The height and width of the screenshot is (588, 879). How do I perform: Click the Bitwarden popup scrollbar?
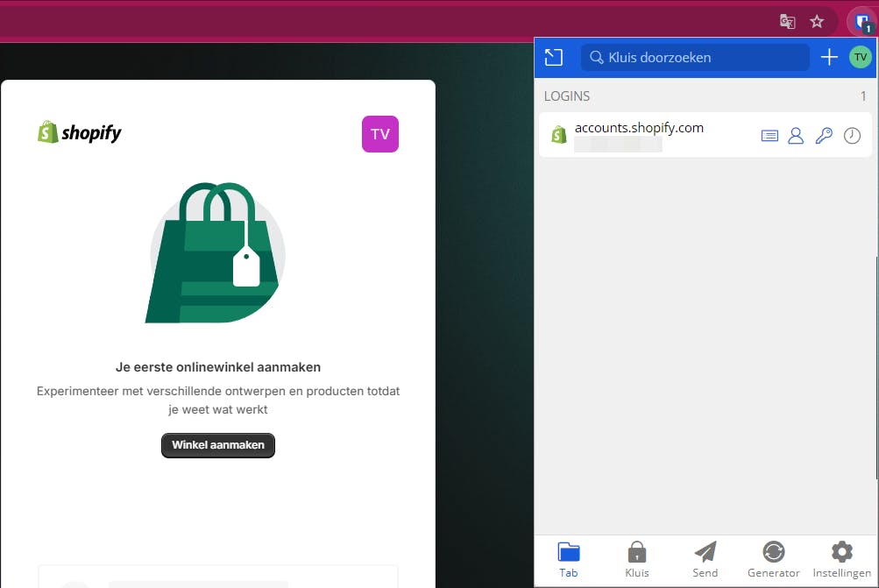pyautogui.click(x=876, y=367)
